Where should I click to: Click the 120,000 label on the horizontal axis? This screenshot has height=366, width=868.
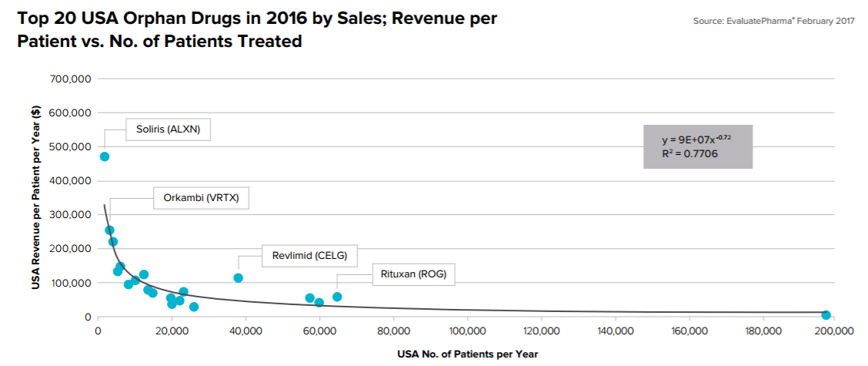(x=542, y=331)
